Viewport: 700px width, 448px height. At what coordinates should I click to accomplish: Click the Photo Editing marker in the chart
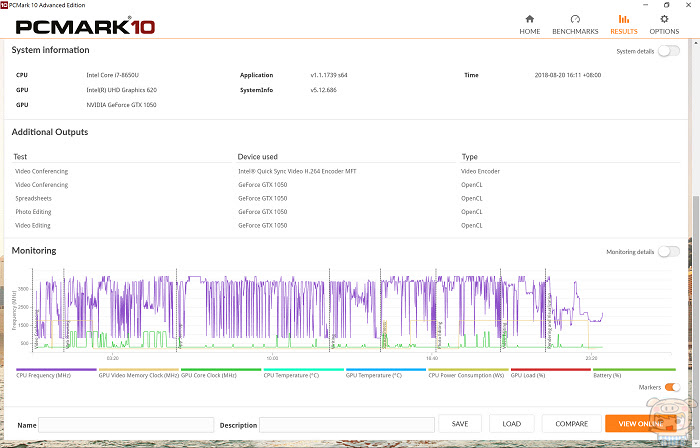(439, 335)
